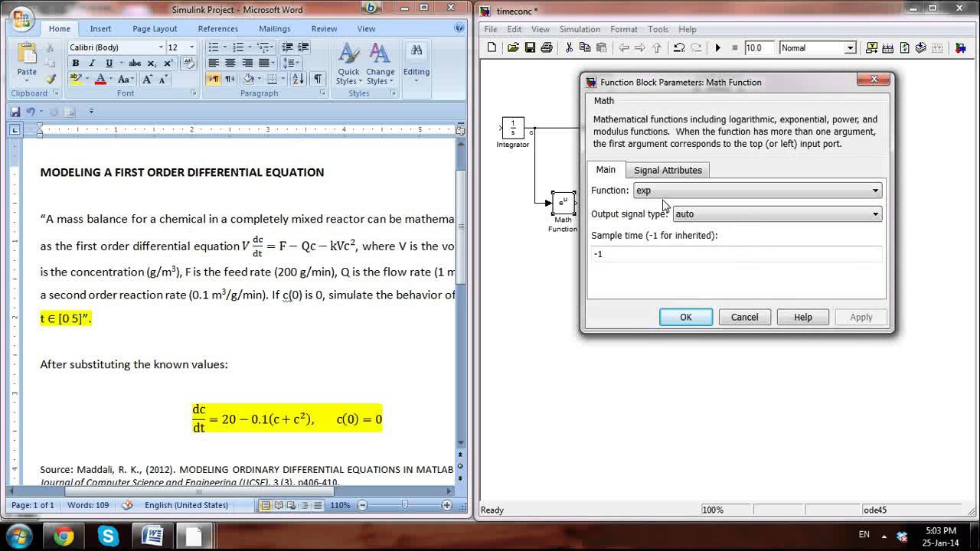Cut selection in Simulink toolbar
Viewport: 980px width, 551px height.
coord(569,47)
